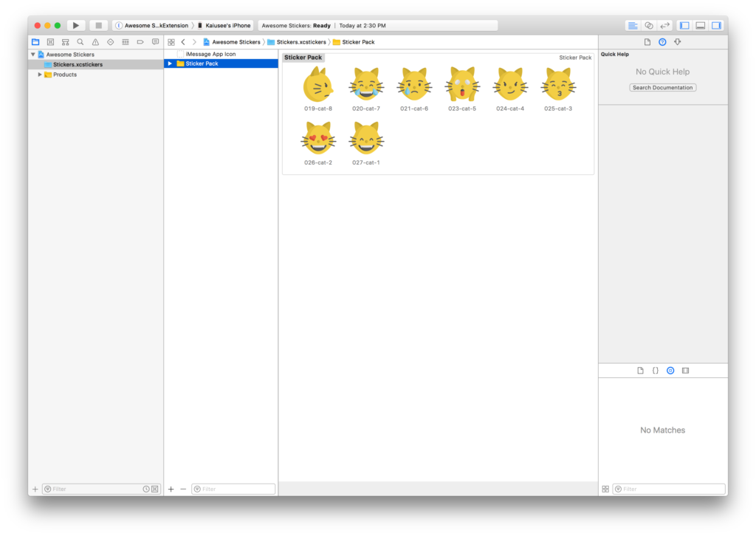The height and width of the screenshot is (536, 756).
Task: Select iMessage App Icon asset
Action: coord(221,54)
